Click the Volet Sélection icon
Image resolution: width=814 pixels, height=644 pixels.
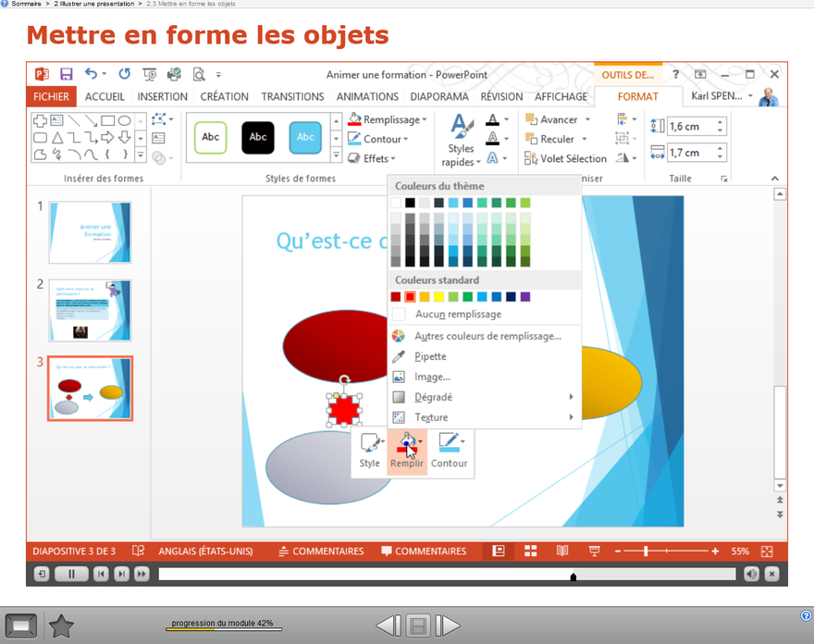[x=531, y=158]
